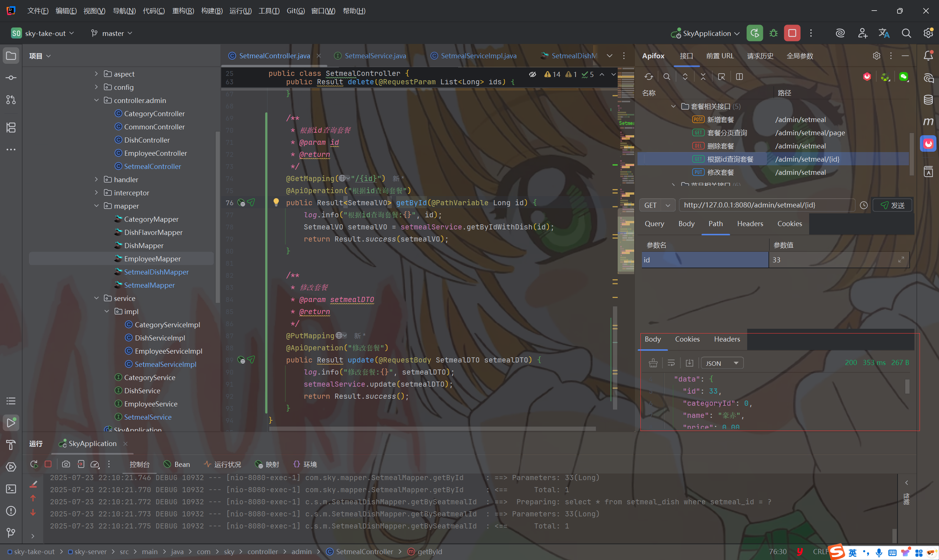
Task: Click the Commit tool window icon
Action: pos(11,78)
